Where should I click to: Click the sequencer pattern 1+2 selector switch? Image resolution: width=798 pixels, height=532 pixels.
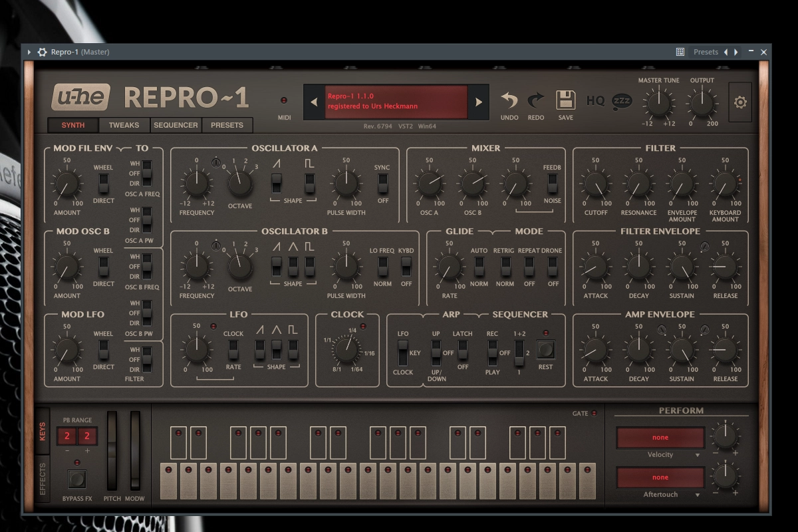point(519,353)
